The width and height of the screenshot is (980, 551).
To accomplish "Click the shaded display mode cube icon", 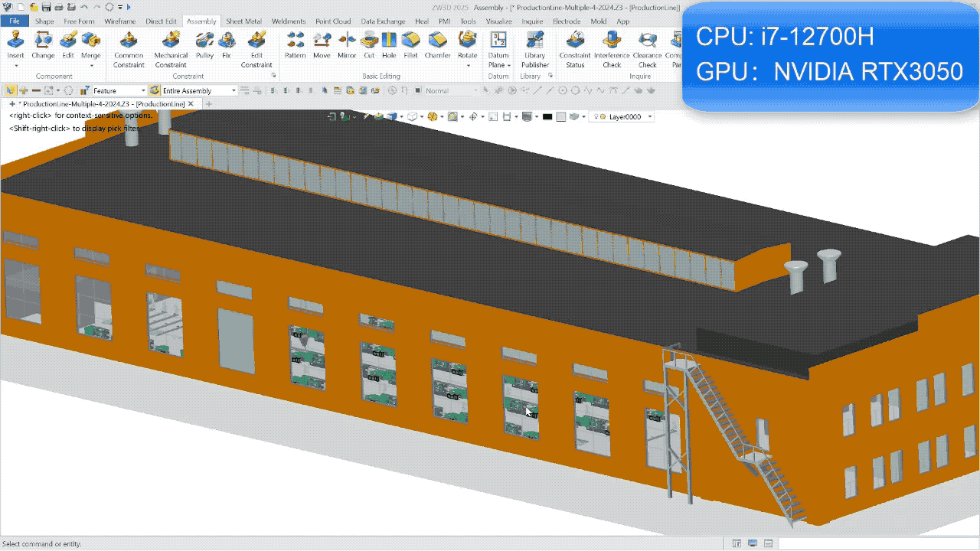I will point(390,116).
